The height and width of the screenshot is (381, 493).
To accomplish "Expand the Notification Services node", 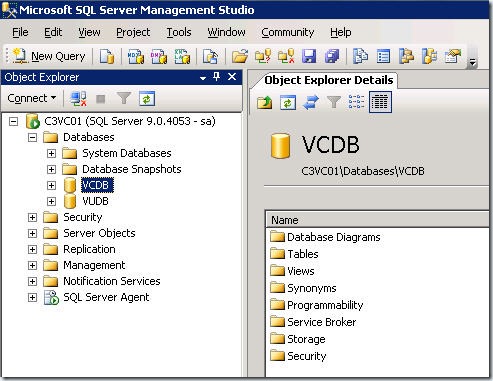I will [x=32, y=281].
